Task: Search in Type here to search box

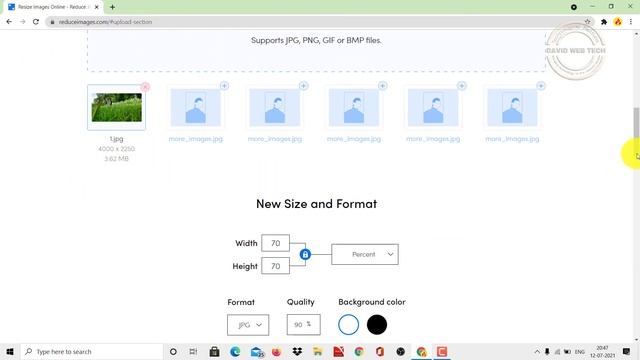Action: click(92, 351)
